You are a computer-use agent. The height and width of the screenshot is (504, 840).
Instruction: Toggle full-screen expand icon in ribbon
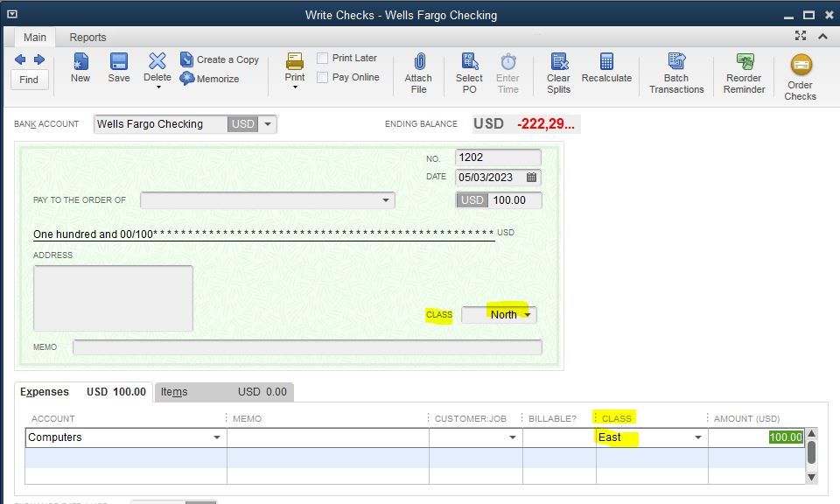coord(801,36)
